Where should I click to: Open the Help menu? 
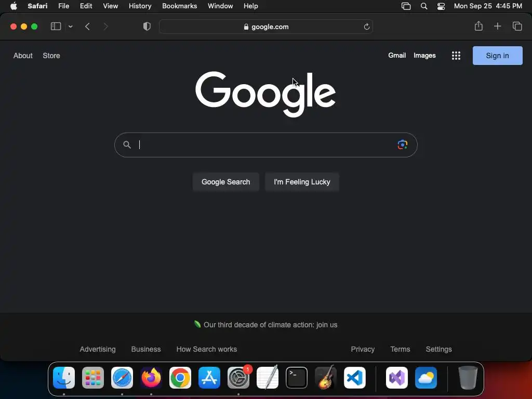tap(251, 6)
